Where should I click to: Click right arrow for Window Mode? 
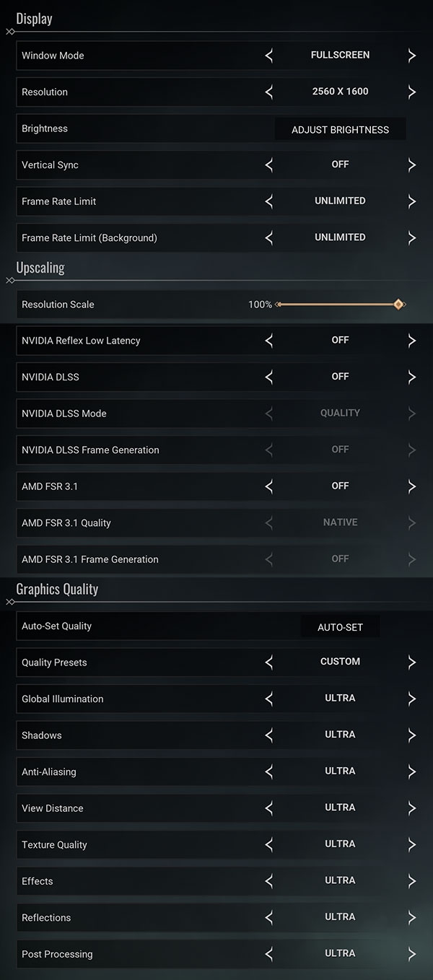click(412, 56)
